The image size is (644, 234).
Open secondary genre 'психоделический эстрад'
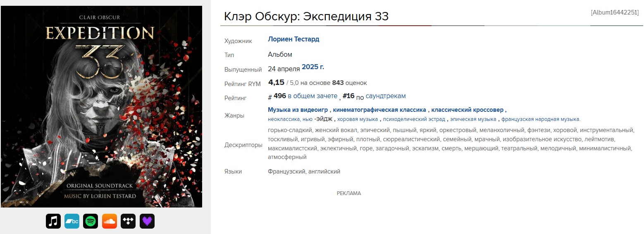(414, 119)
